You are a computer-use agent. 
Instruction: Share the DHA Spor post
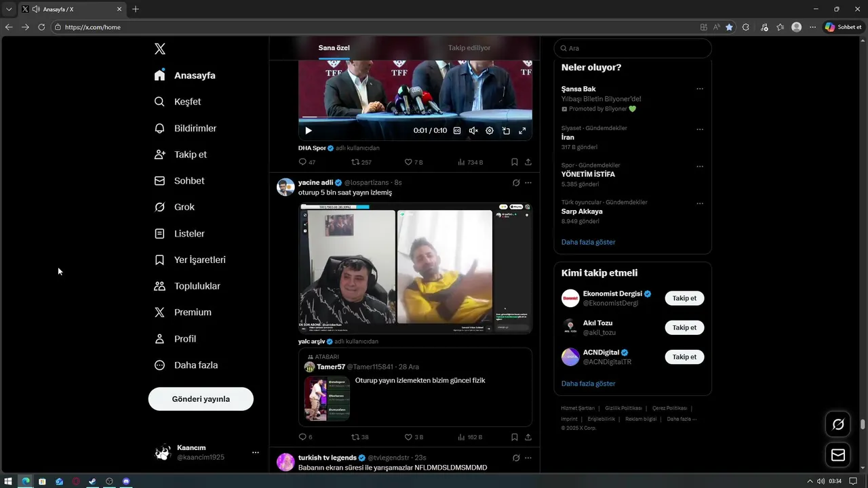[528, 162]
